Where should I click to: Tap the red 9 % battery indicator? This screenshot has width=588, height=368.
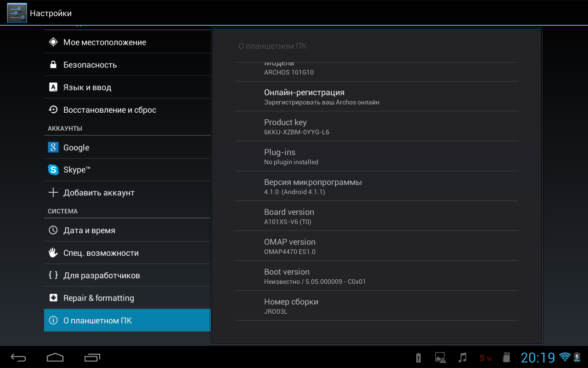(486, 358)
